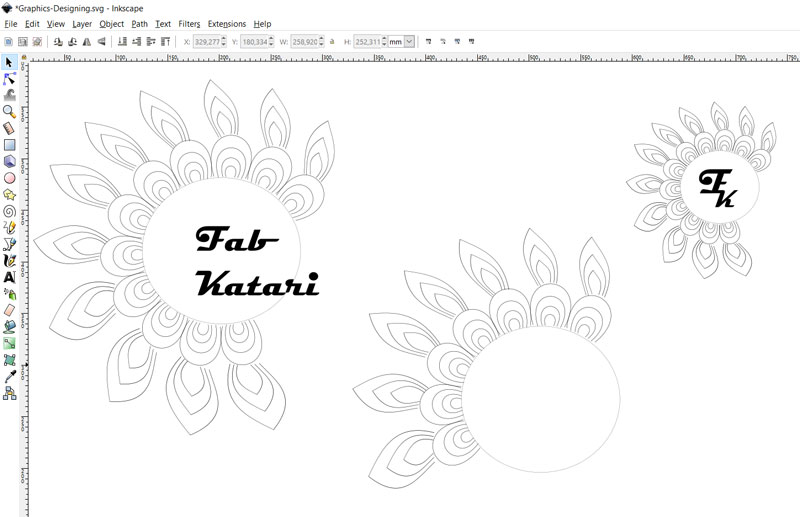Flip selection horizontally
Viewport: 800px width, 517px height.
(87, 41)
